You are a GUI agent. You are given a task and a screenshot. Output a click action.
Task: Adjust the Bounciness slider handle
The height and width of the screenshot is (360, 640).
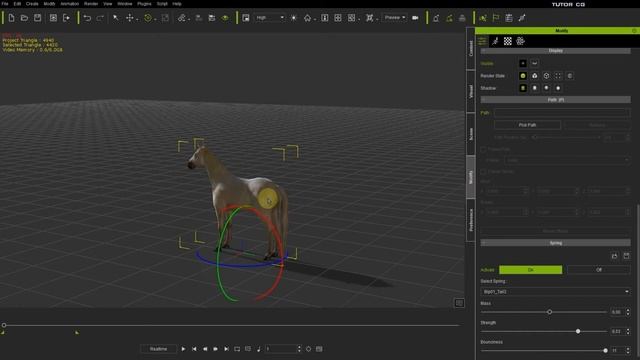(605, 350)
